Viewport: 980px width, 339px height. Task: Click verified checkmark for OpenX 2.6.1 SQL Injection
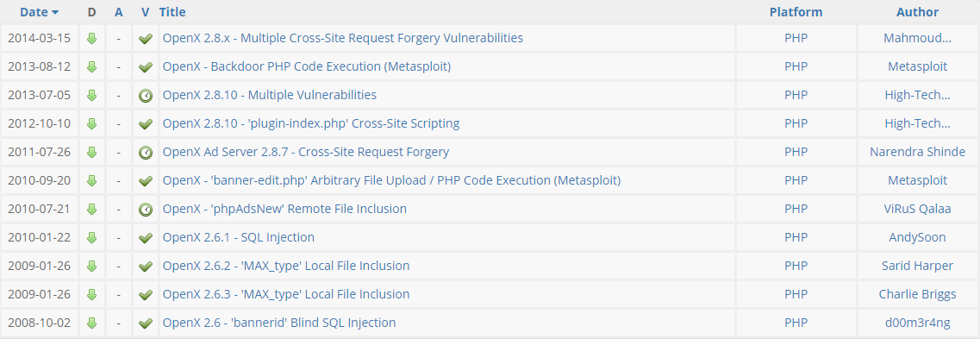[x=146, y=238]
